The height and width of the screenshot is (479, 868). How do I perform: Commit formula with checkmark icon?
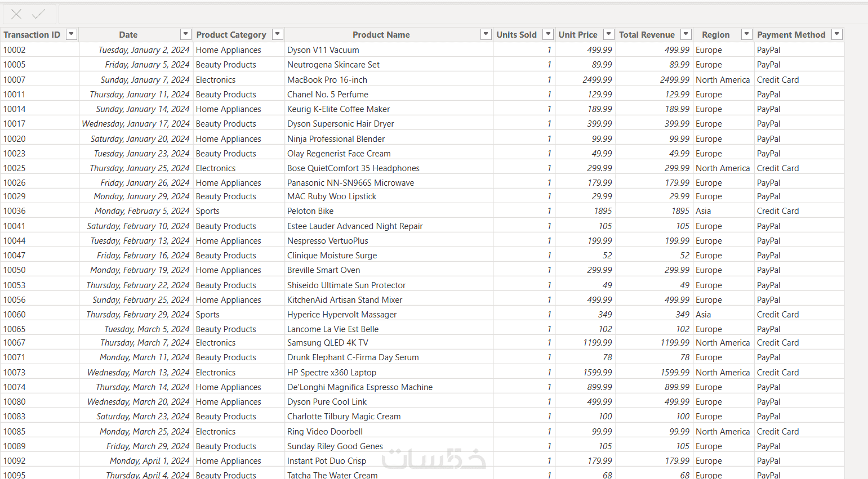click(38, 14)
